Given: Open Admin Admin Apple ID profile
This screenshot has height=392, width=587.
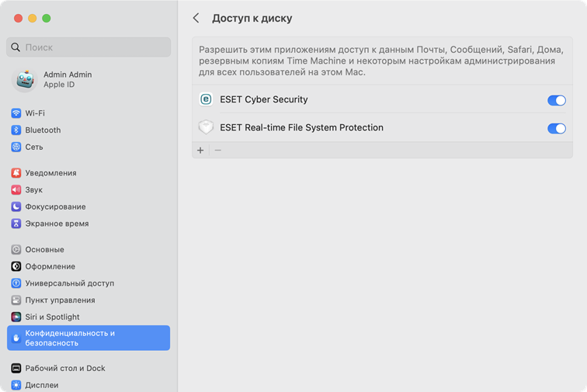Looking at the screenshot, I should 67,79.
